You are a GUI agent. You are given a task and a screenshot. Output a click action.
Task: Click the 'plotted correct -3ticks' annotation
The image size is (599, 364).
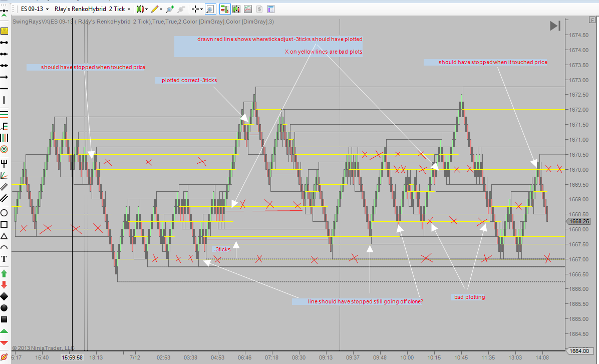[x=189, y=80]
